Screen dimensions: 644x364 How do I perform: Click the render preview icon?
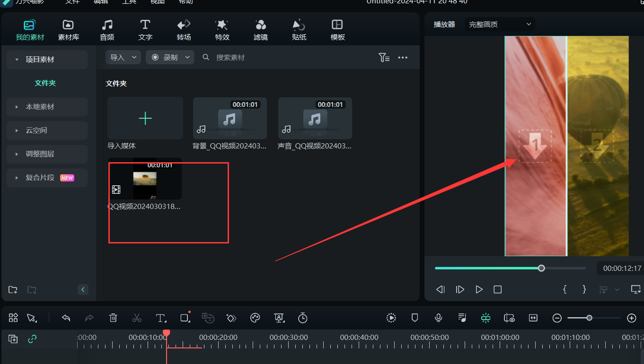(391, 318)
